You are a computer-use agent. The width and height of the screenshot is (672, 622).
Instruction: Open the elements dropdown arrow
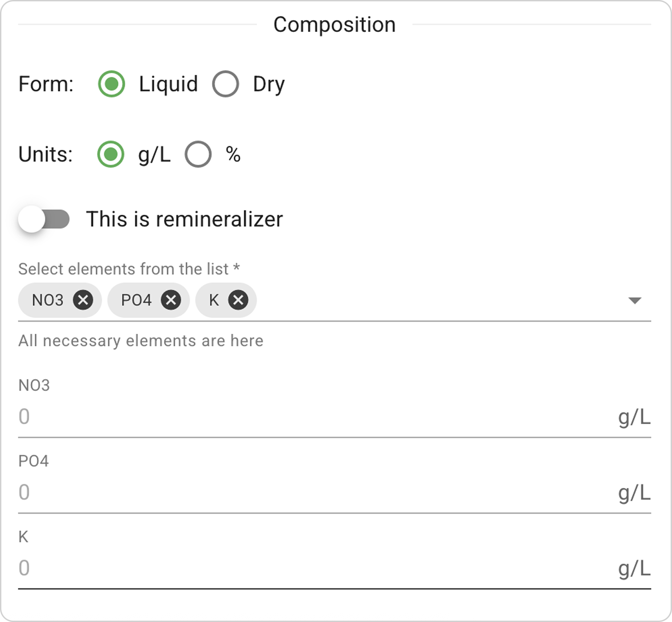point(635,300)
